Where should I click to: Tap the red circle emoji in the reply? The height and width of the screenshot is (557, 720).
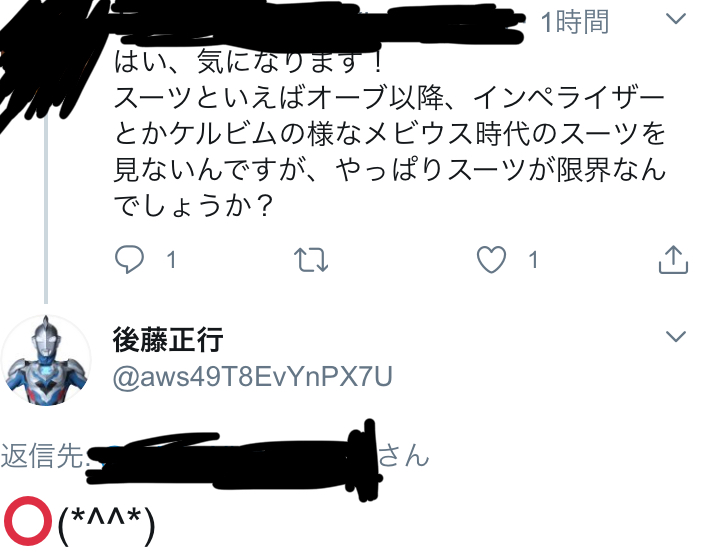click(x=28, y=521)
